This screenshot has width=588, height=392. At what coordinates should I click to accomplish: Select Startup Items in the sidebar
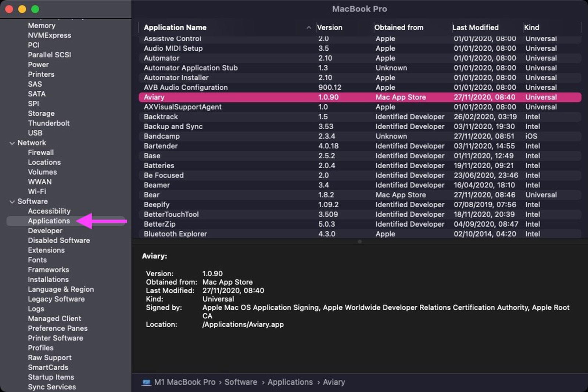coord(51,377)
